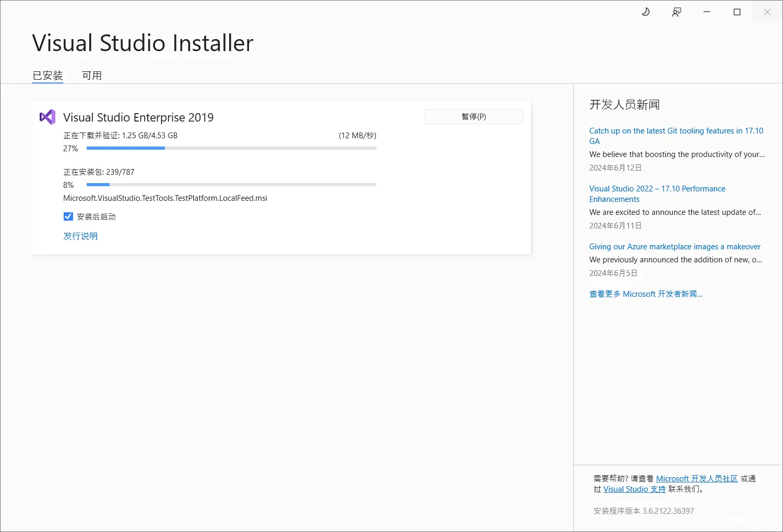This screenshot has width=783, height=532.
Task: Minimize the installer window
Action: [707, 12]
